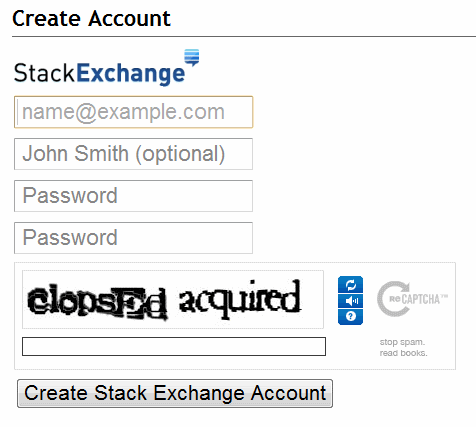Switch to audio CAPTCHA challenge
The image size is (476, 427).
[350, 301]
